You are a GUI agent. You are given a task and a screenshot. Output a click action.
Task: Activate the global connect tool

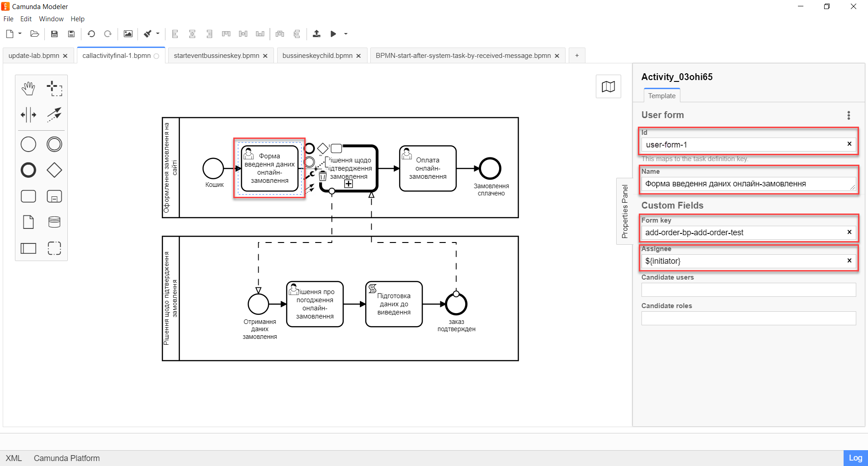[54, 114]
